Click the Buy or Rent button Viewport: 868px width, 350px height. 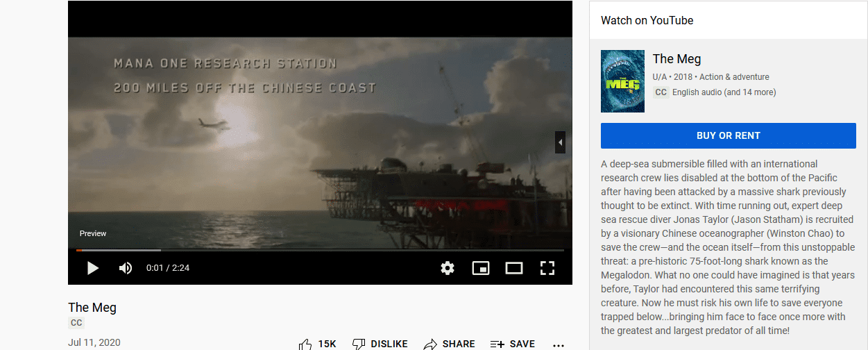tap(729, 135)
